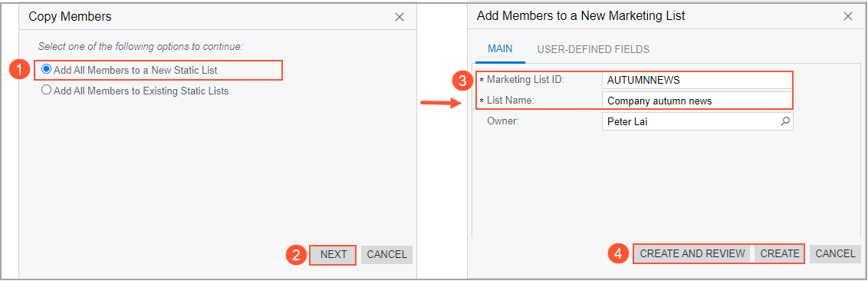Click the CREATE AND REVIEW button
Image resolution: width=868 pixels, height=281 pixels.
692,254
